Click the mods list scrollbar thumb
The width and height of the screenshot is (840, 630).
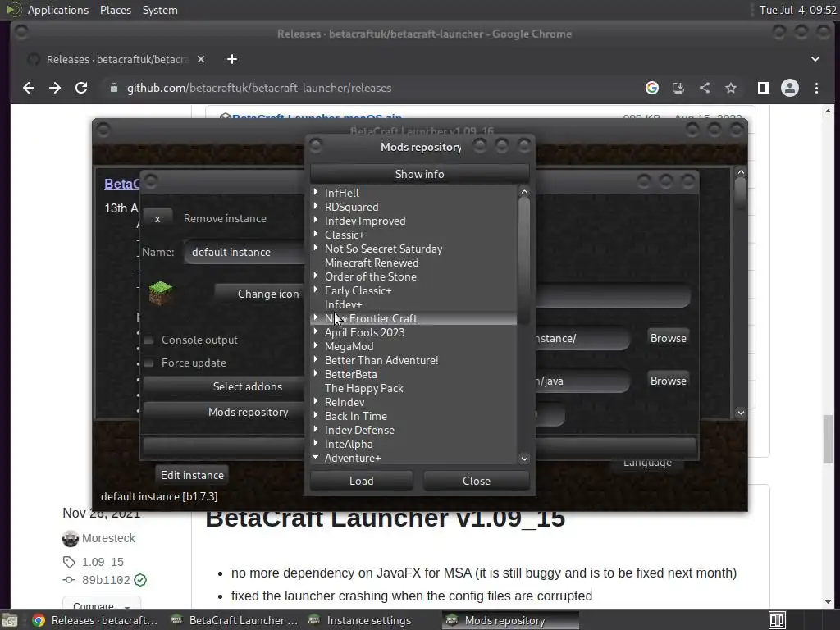pos(524,261)
